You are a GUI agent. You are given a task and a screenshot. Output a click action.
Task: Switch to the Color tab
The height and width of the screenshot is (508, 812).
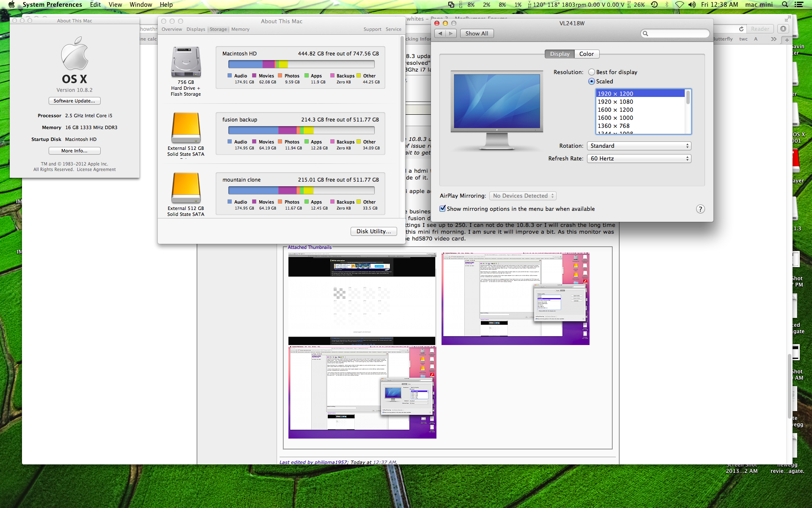(586, 54)
